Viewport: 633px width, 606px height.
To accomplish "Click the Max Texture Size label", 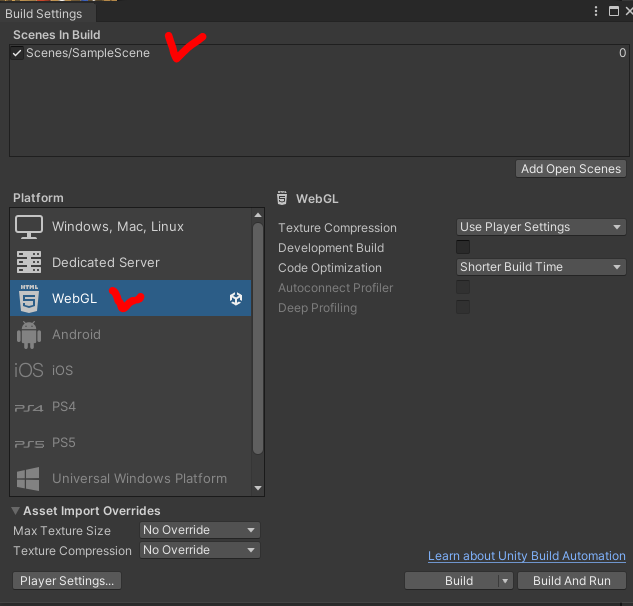I will [x=62, y=531].
